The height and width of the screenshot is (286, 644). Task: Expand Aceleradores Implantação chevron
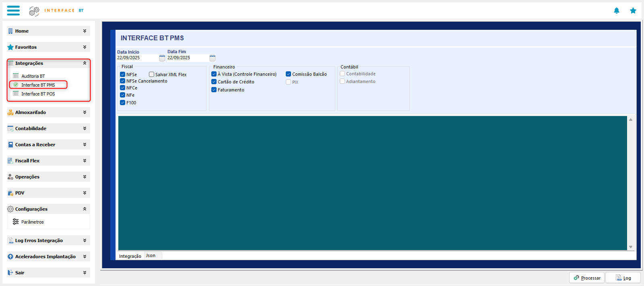click(85, 257)
